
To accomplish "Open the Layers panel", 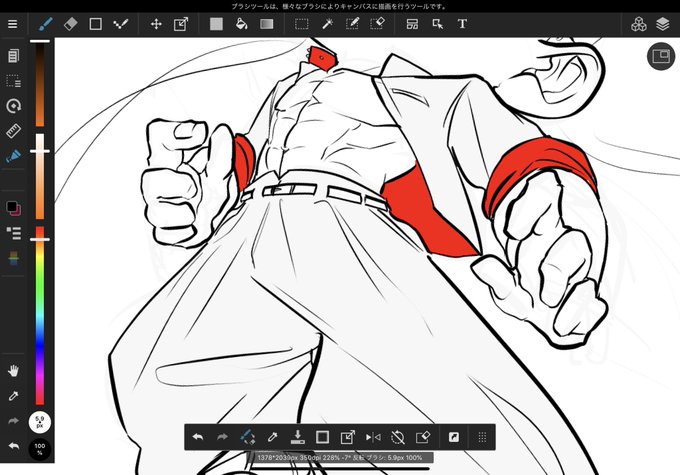I will 663,24.
